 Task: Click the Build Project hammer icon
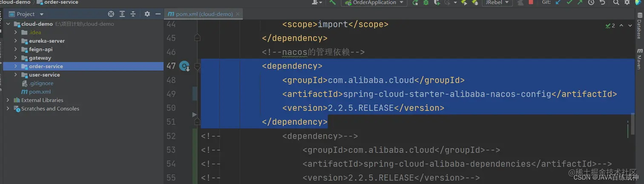tap(333, 3)
